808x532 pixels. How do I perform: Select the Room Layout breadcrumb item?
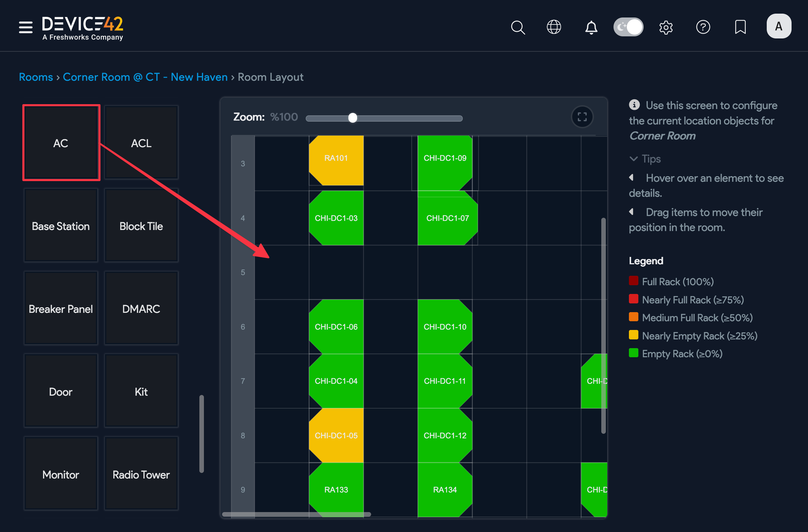click(x=270, y=77)
